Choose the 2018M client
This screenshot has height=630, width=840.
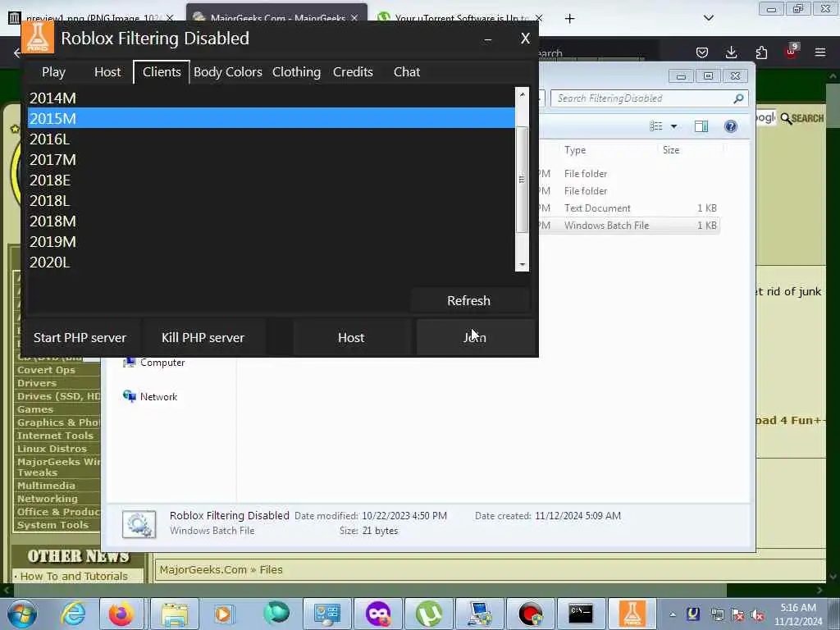tap(271, 221)
